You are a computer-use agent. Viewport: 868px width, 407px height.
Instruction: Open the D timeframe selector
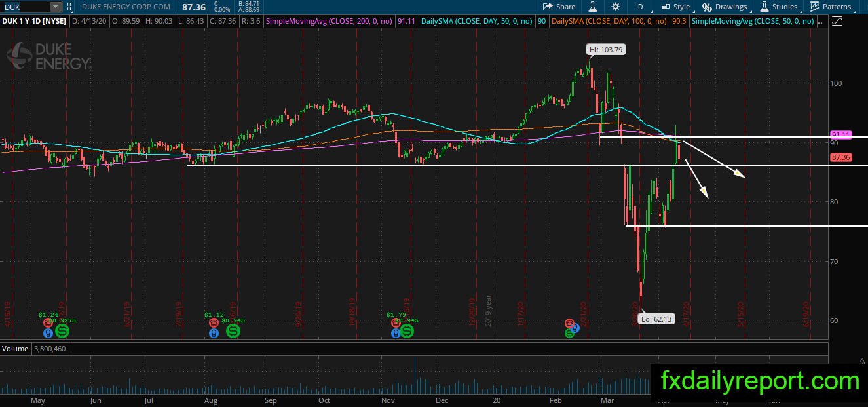click(640, 7)
